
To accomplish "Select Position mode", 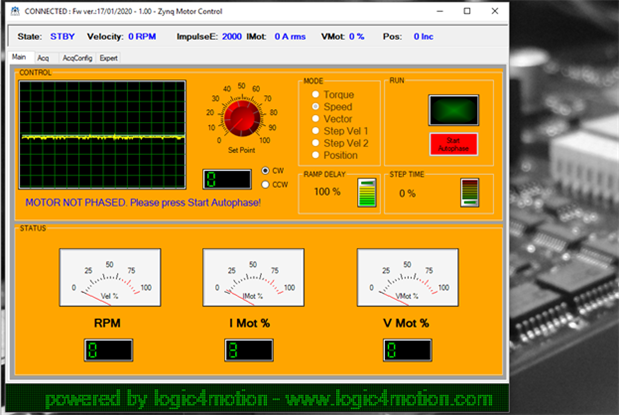I will (316, 154).
